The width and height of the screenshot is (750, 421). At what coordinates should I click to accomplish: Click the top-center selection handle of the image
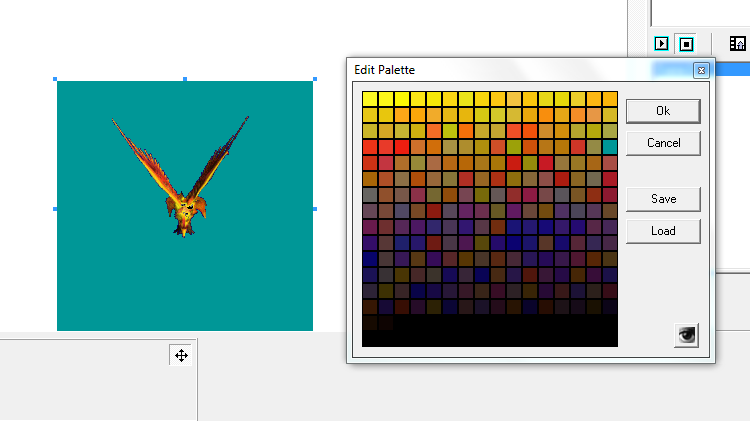click(x=185, y=79)
